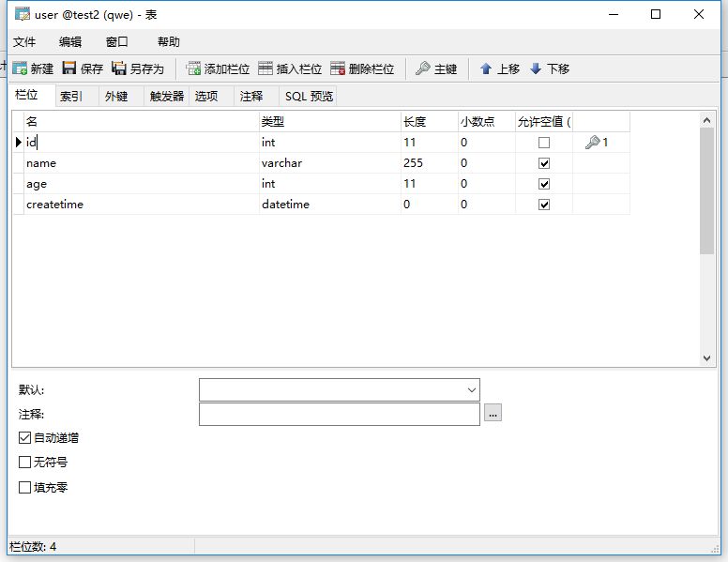Click the 删除栏位 (Delete Field) icon
The height and width of the screenshot is (562, 728).
point(338,68)
